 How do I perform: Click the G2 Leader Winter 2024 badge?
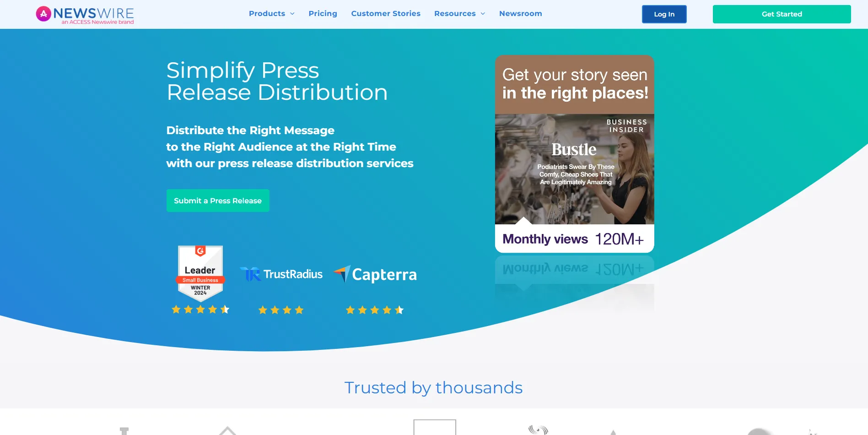200,273
